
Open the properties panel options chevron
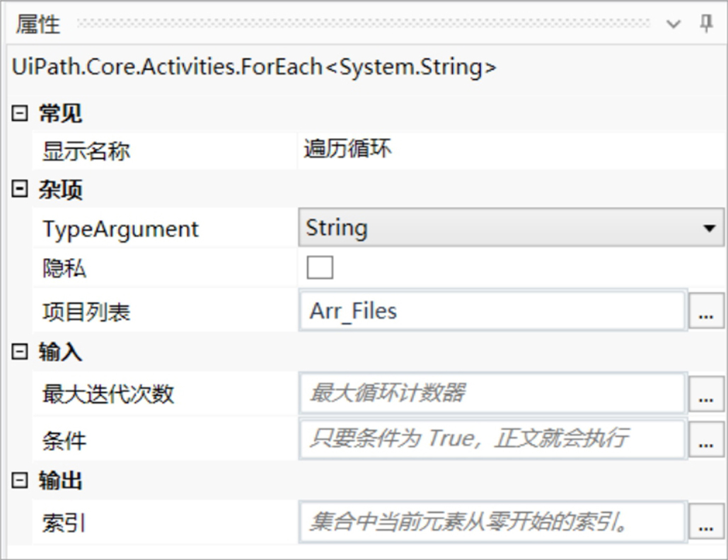coord(674,23)
